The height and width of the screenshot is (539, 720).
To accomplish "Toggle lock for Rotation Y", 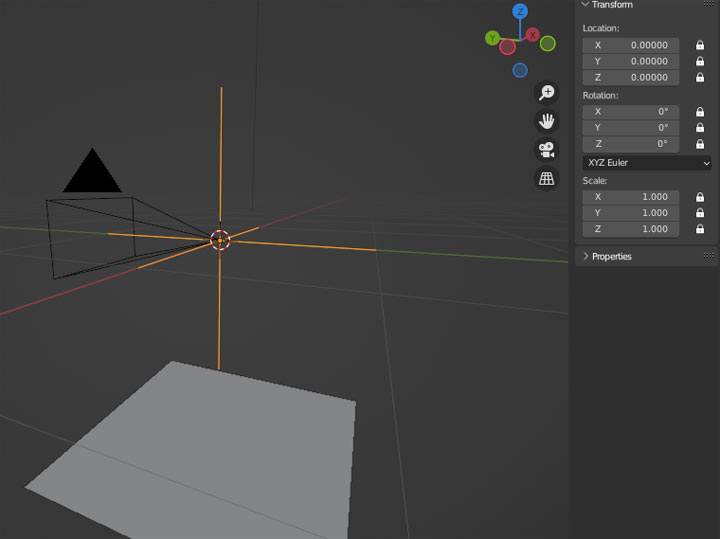I will point(700,128).
